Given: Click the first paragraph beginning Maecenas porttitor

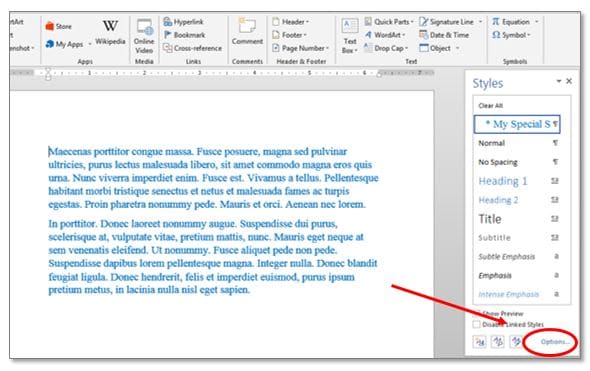Looking at the screenshot, I should point(213,178).
